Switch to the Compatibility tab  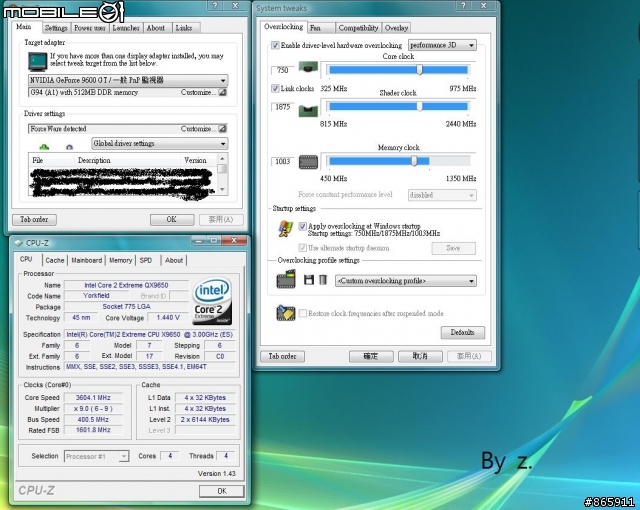pyautogui.click(x=358, y=28)
